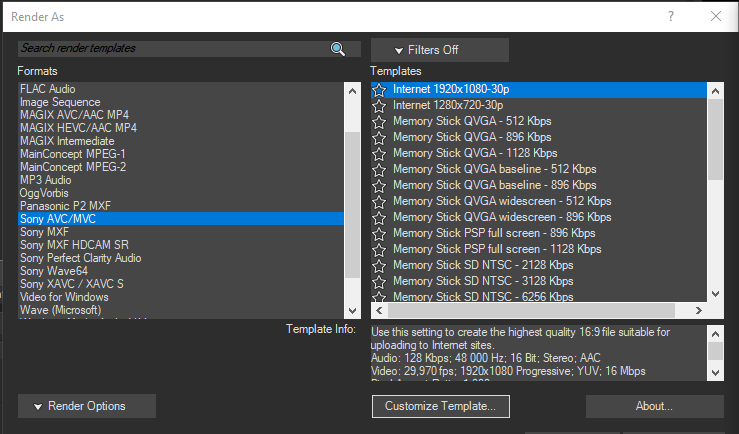Image resolution: width=739 pixels, height=434 pixels.
Task: Select Memory Stick QVGA - 1128 Kbps template
Action: click(x=475, y=153)
